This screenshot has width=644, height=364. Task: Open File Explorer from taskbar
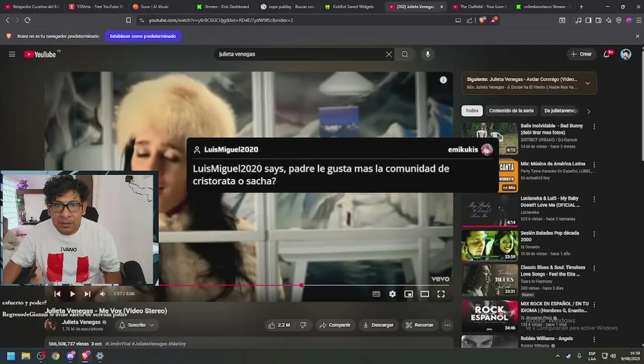[26, 356]
